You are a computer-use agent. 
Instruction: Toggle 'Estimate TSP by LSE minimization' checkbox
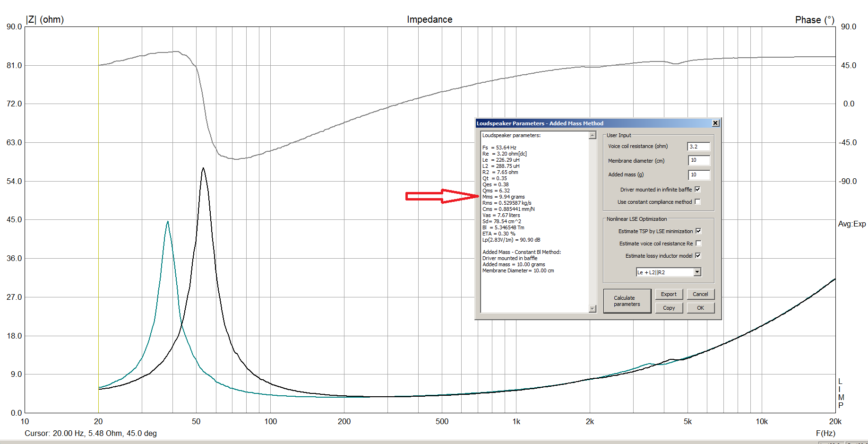click(x=698, y=231)
